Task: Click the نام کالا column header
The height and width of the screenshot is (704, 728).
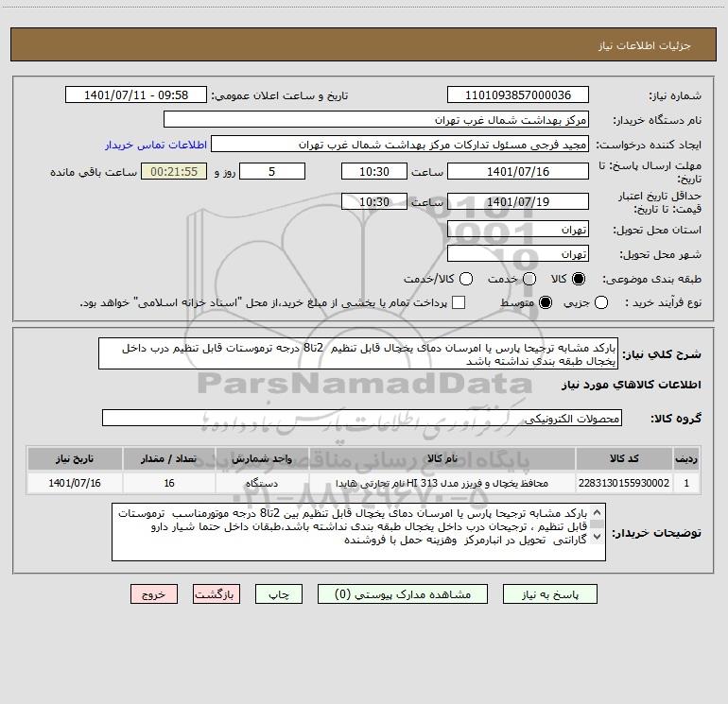Action: 442,459
